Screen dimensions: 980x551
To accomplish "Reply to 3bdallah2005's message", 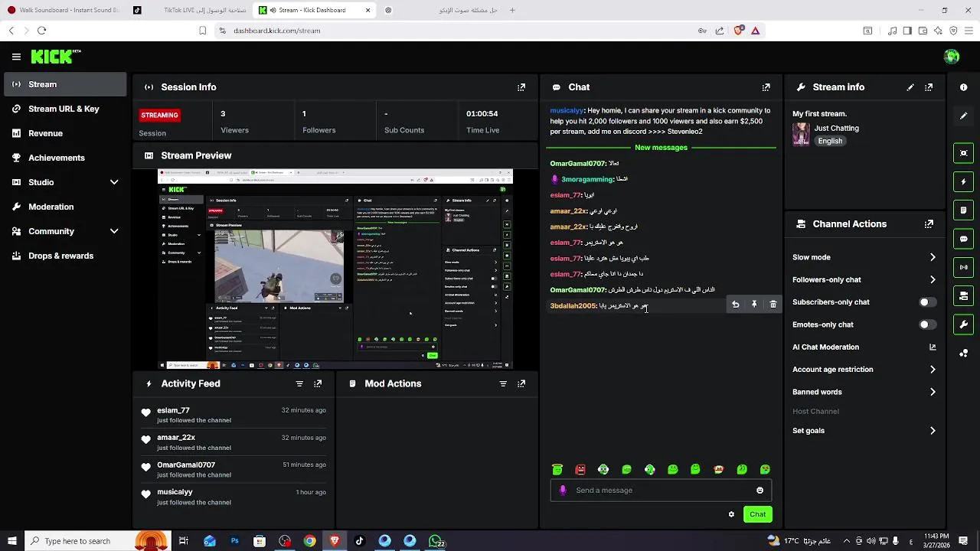I will (736, 305).
